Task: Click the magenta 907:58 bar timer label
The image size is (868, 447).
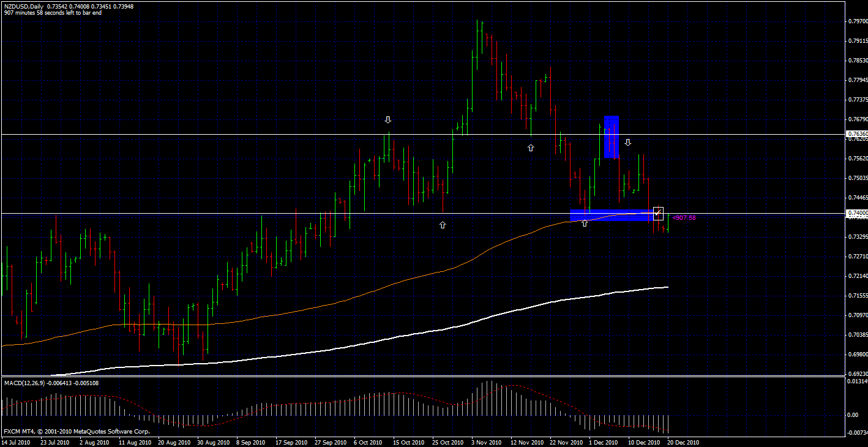Action: click(x=684, y=217)
